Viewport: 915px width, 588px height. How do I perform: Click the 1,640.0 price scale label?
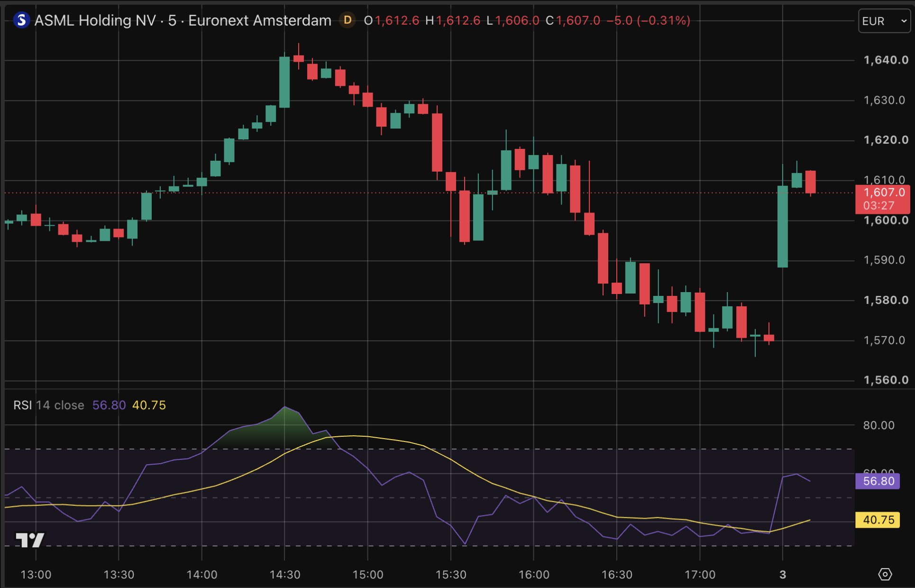click(x=886, y=60)
